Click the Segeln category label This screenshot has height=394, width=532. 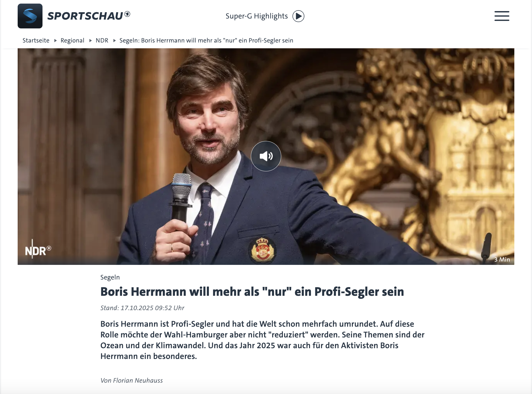[110, 277]
